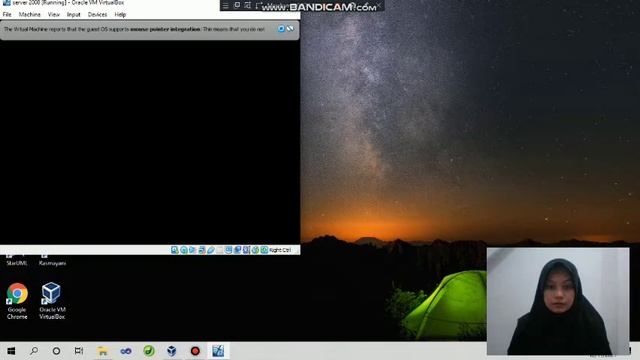Click the VirtualBox window title bar
This screenshot has height=360, width=640.
[x=110, y=3]
